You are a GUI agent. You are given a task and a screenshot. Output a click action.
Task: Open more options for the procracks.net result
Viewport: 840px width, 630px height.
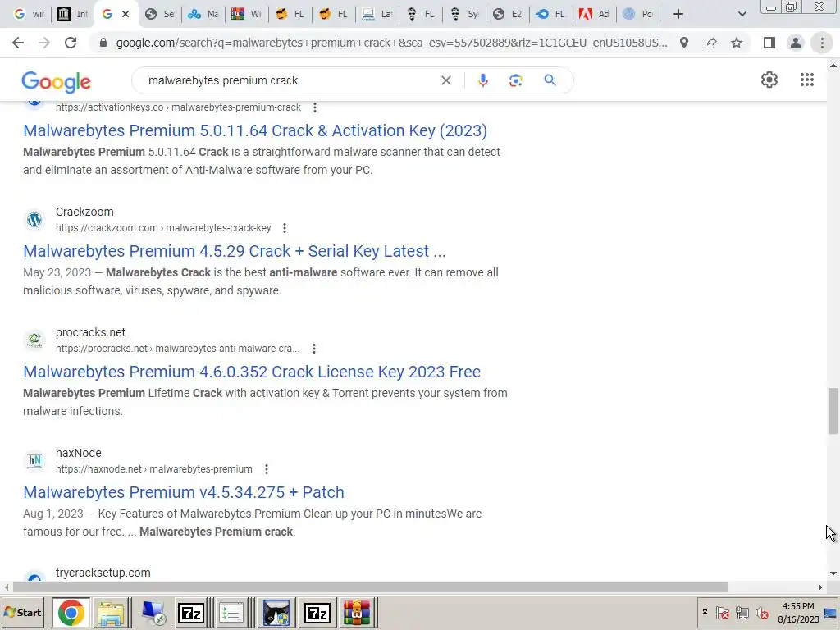pyautogui.click(x=314, y=349)
